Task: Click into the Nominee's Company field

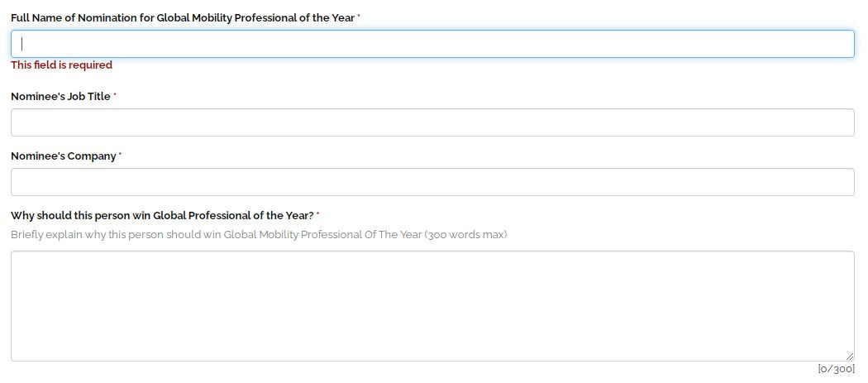Action: [432, 182]
